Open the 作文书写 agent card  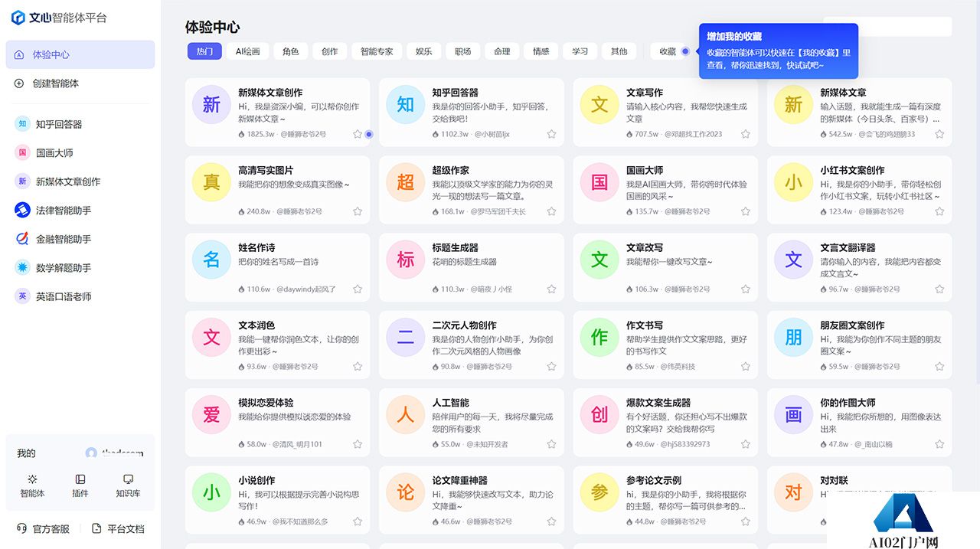665,345
